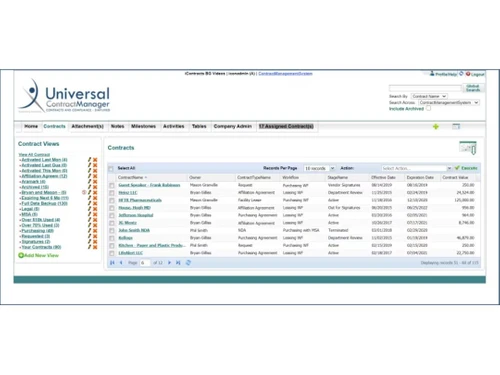The height and width of the screenshot is (375, 500).
Task: Open the Company Admin tab
Action: pos(233,126)
